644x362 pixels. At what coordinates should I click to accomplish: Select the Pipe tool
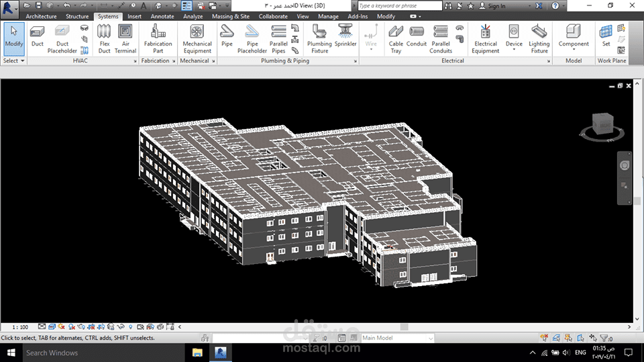coord(227,36)
